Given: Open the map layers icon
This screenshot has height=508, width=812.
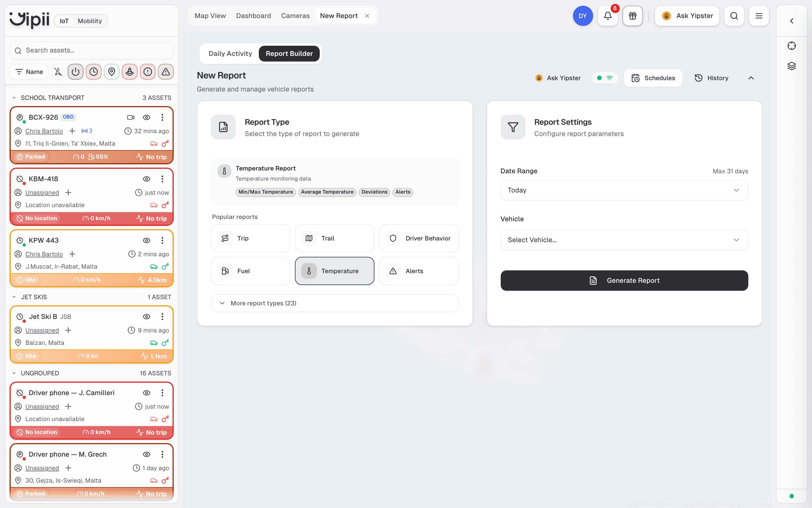Looking at the screenshot, I should point(791,66).
